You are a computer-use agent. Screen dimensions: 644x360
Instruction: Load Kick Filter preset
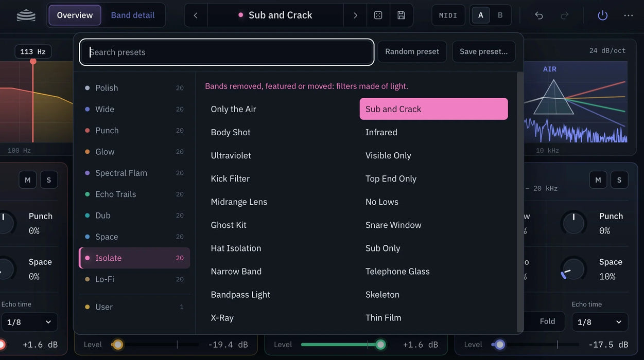tap(279, 178)
